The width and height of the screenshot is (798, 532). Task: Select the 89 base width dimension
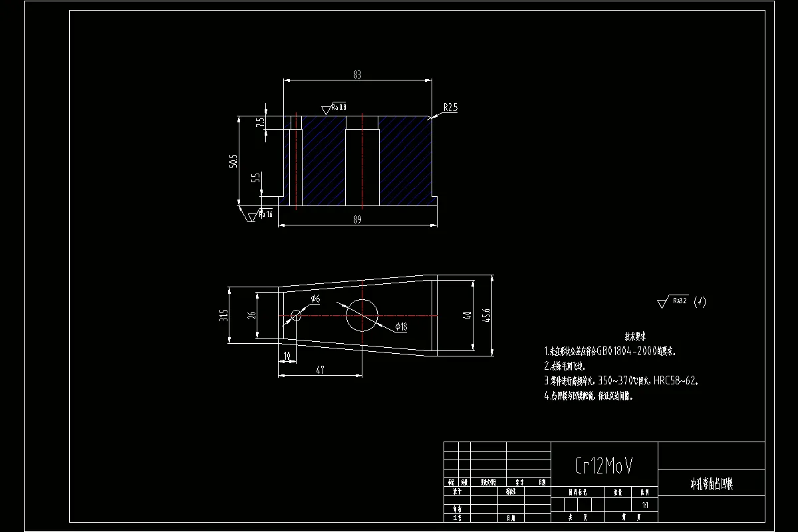point(357,219)
